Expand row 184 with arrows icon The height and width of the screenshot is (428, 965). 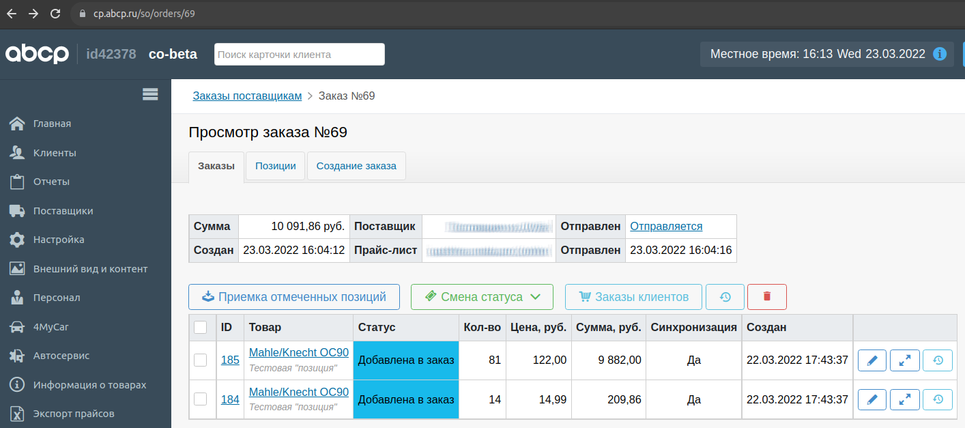pyautogui.click(x=904, y=399)
